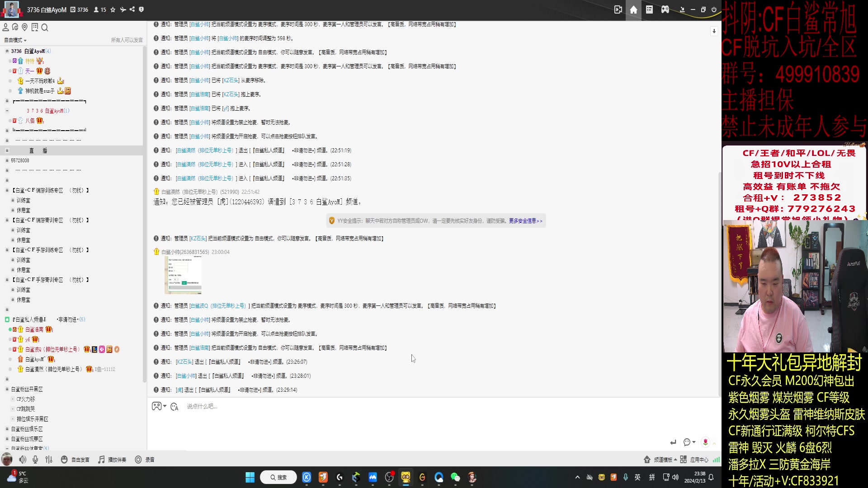
Task: Open 更多安全信息 security link
Action: [x=525, y=221]
